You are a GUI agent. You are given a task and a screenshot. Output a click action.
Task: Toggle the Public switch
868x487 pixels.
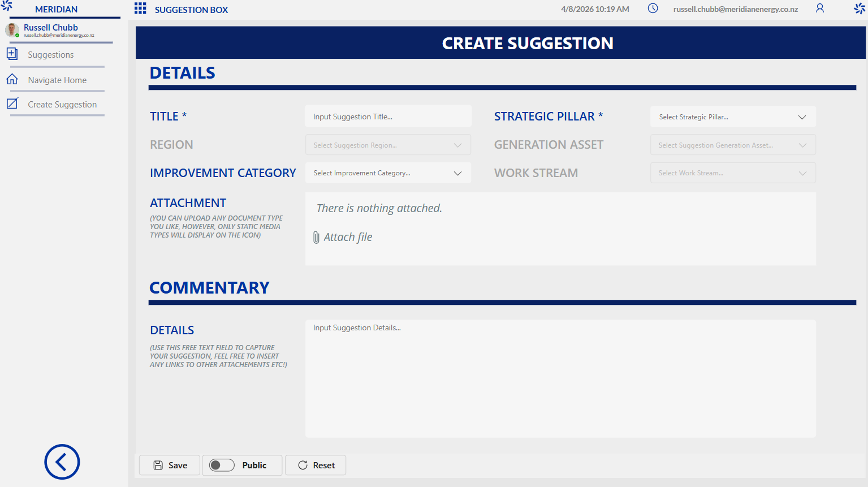222,465
